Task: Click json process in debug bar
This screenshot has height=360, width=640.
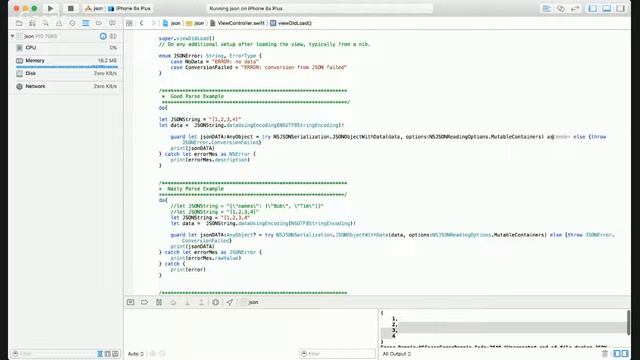Action: pyautogui.click(x=250, y=302)
